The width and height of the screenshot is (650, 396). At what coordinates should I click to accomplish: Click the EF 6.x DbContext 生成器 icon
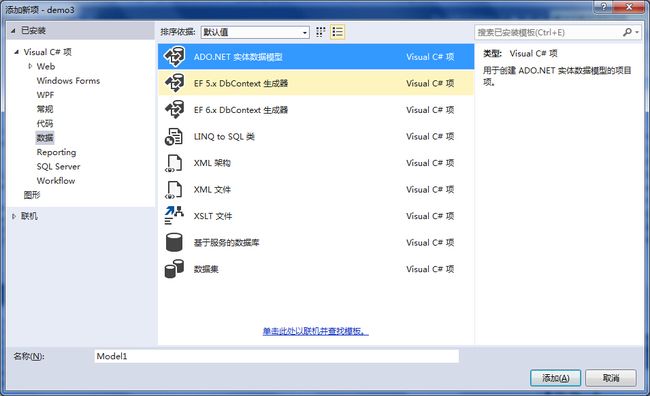click(174, 110)
